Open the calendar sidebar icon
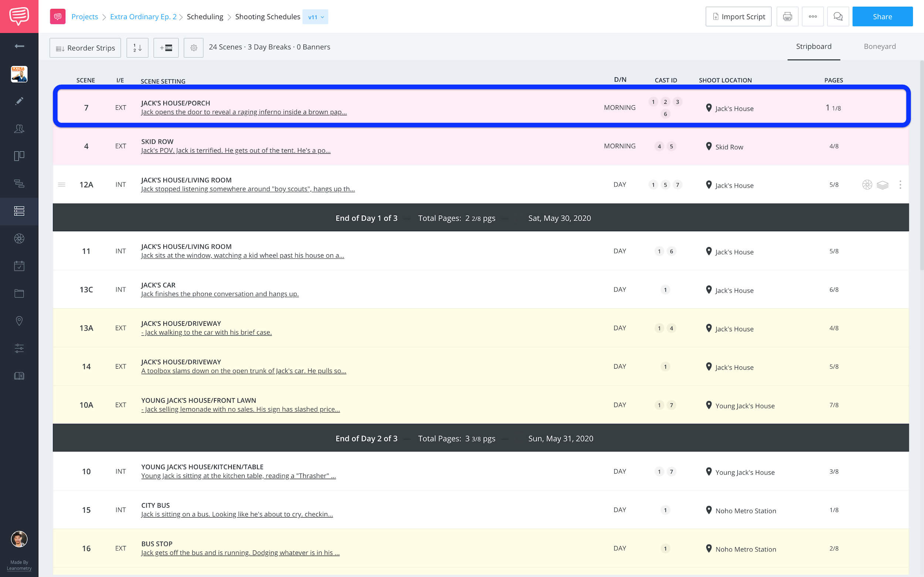Image resolution: width=924 pixels, height=577 pixels. 19,266
